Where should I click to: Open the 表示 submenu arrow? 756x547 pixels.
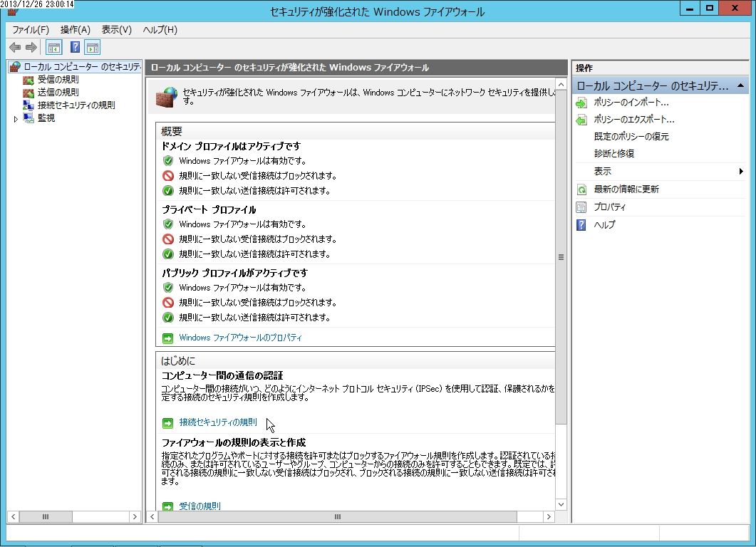[741, 172]
